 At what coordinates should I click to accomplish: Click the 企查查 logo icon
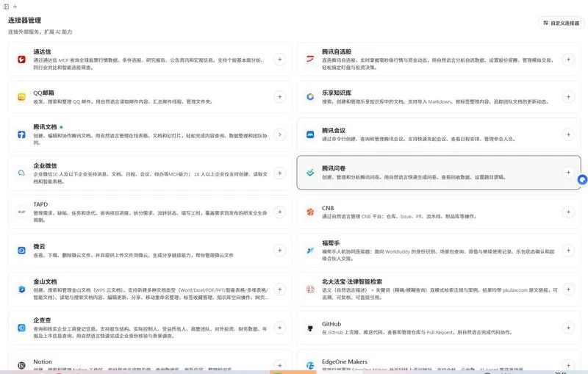click(x=22, y=328)
